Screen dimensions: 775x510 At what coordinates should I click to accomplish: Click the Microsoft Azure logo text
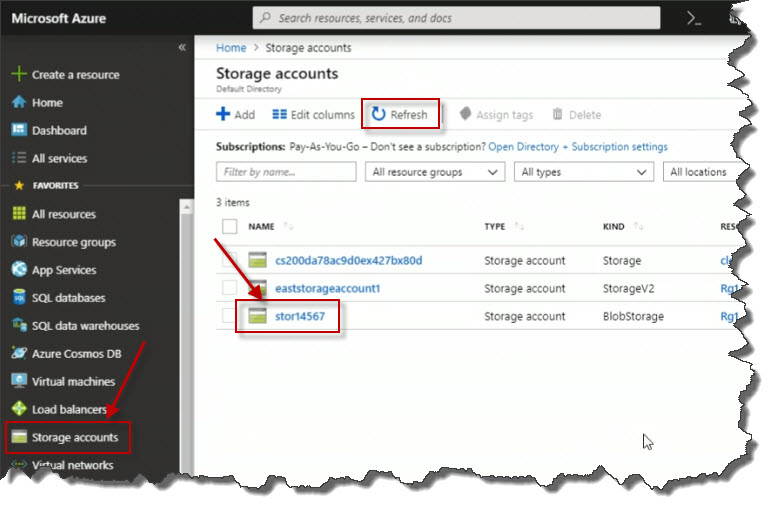click(x=59, y=18)
